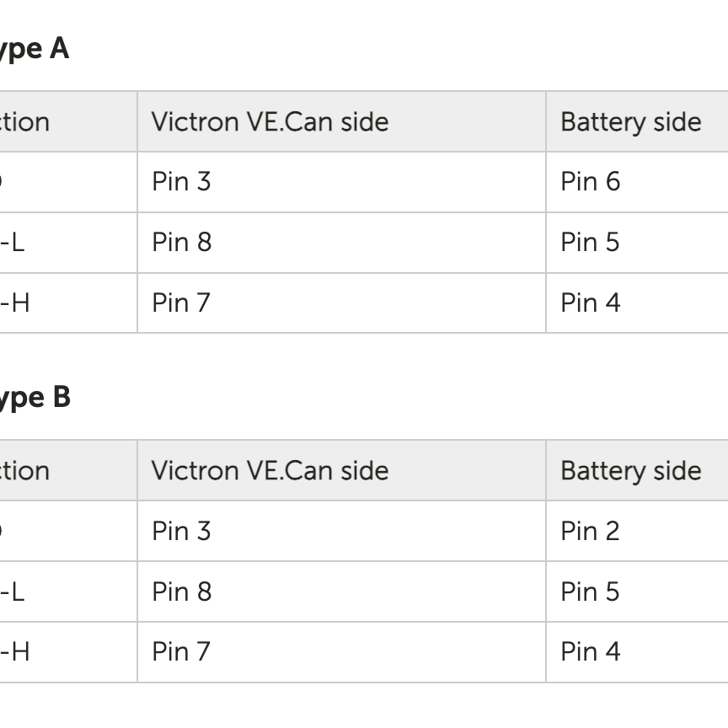Click Pin 6 battery side cell
Image resolution: width=728 pixels, height=728 pixels.
click(x=590, y=182)
